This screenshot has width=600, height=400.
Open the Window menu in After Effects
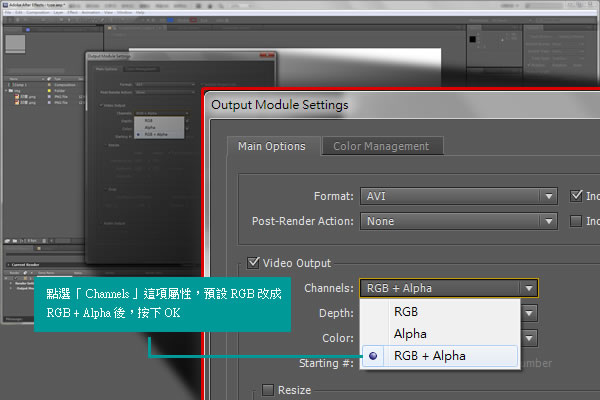point(124,13)
